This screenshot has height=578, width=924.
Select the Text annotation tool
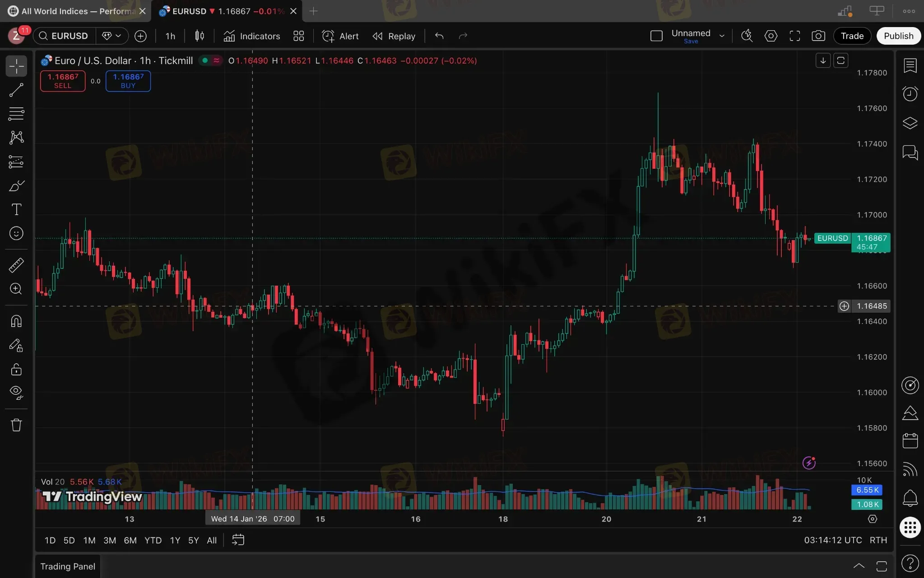[x=16, y=209]
